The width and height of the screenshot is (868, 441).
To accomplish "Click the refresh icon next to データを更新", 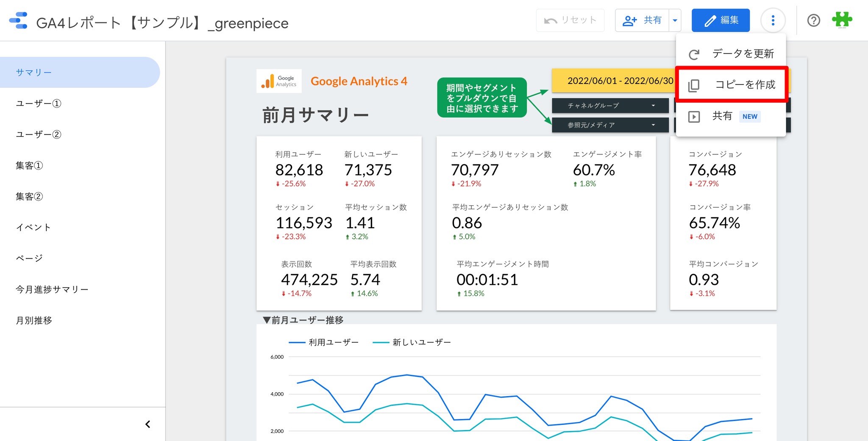I will point(694,54).
